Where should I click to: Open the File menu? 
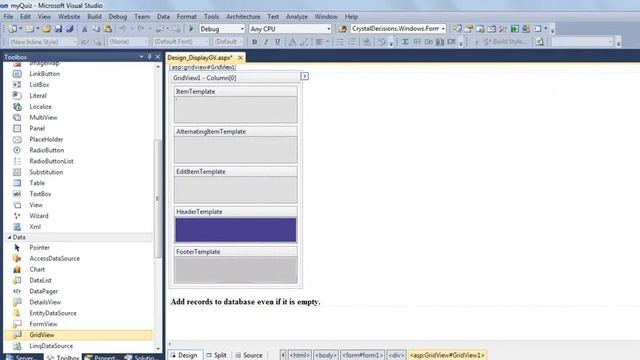8,17
